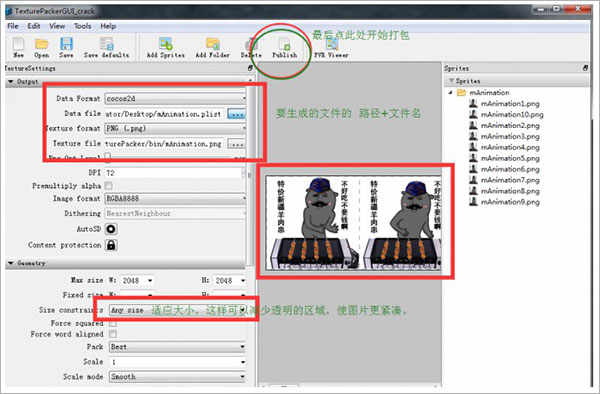Undock the Sprites panel

(x=585, y=68)
